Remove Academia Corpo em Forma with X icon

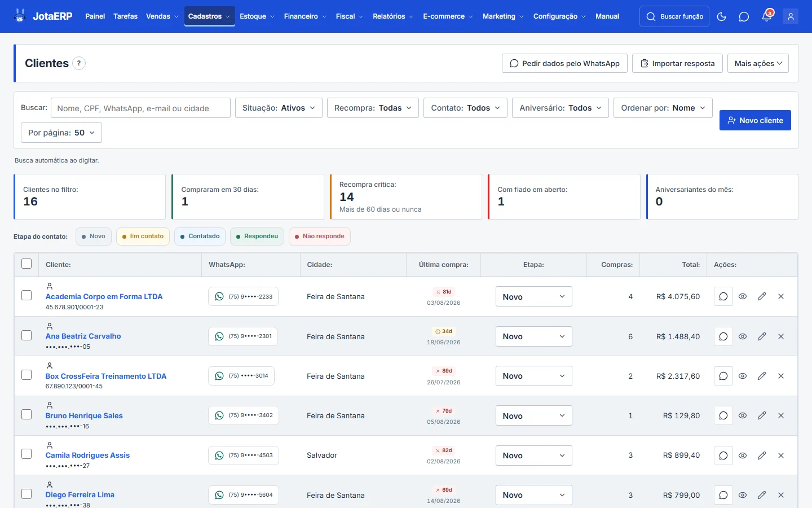(781, 296)
